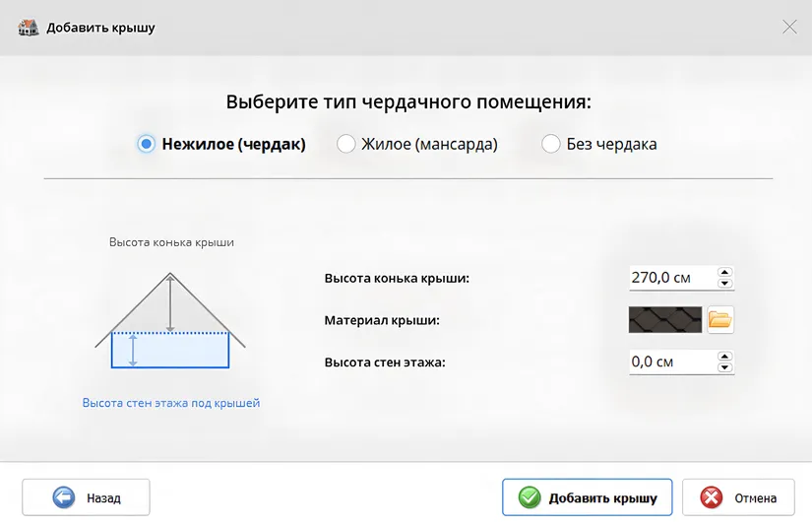Decrease roof ridge height value
The height and width of the screenshot is (527, 812).
click(x=725, y=283)
